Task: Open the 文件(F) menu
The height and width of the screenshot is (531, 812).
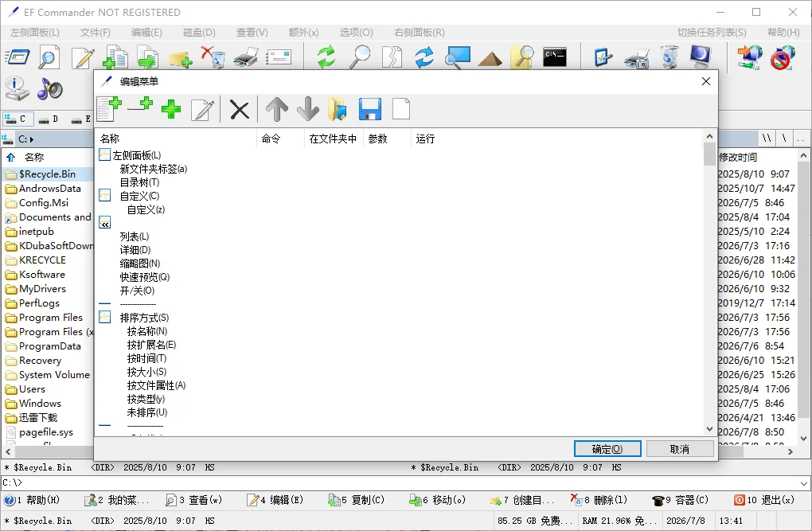Action: [x=96, y=32]
